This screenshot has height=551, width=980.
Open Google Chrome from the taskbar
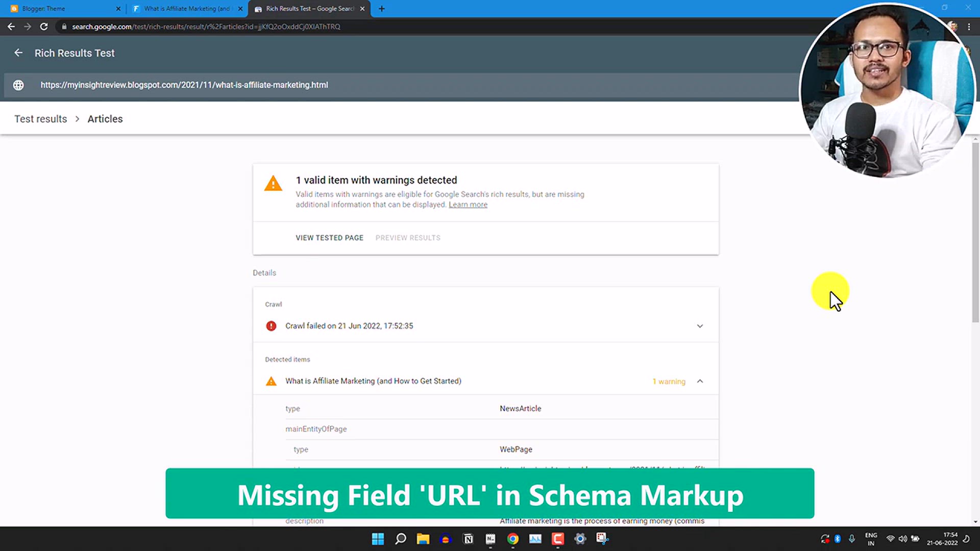point(513,539)
